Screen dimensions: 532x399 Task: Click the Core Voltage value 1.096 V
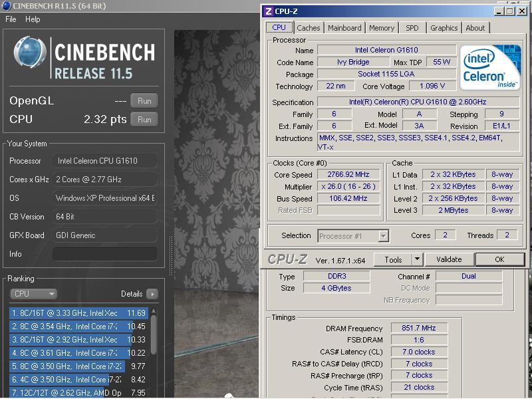pyautogui.click(x=432, y=86)
